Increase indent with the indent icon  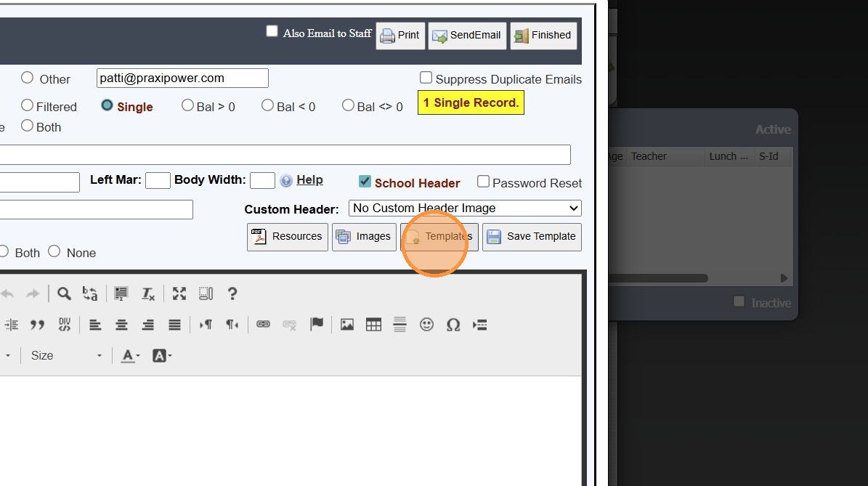pyautogui.click(x=11, y=325)
